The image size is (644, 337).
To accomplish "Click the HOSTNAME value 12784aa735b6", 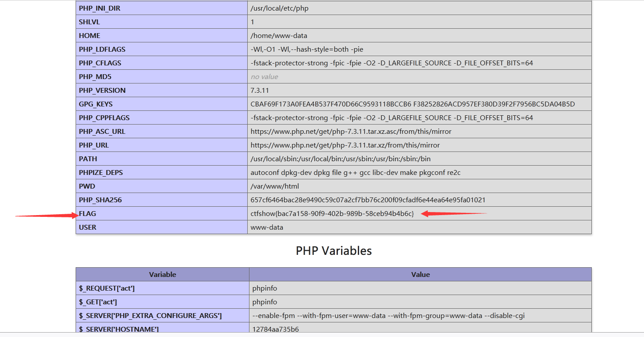I will tap(275, 329).
